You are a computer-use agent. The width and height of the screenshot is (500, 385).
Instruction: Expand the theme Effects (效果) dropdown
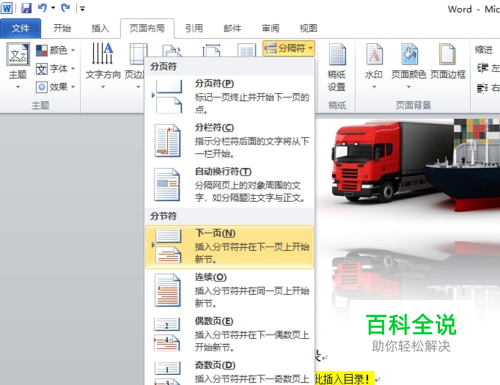pyautogui.click(x=55, y=87)
